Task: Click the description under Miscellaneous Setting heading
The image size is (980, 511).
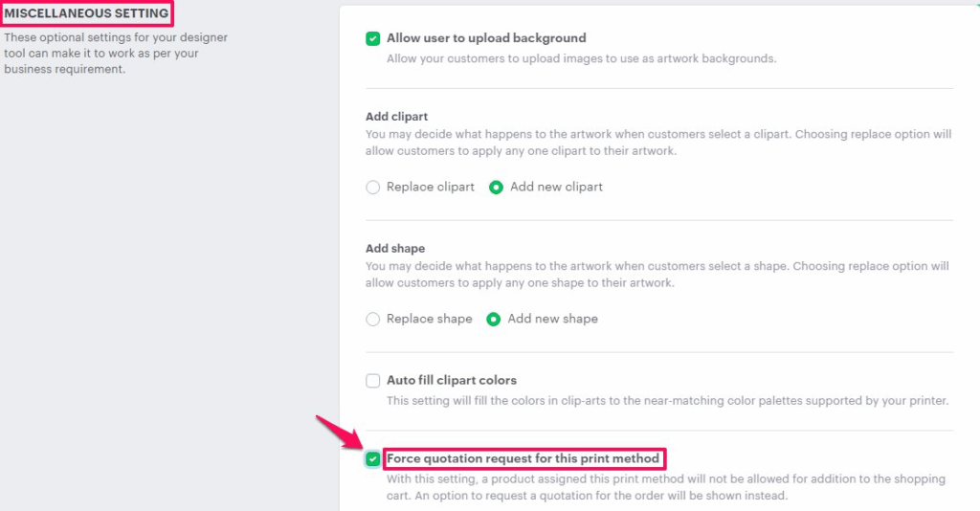Action: [115, 53]
